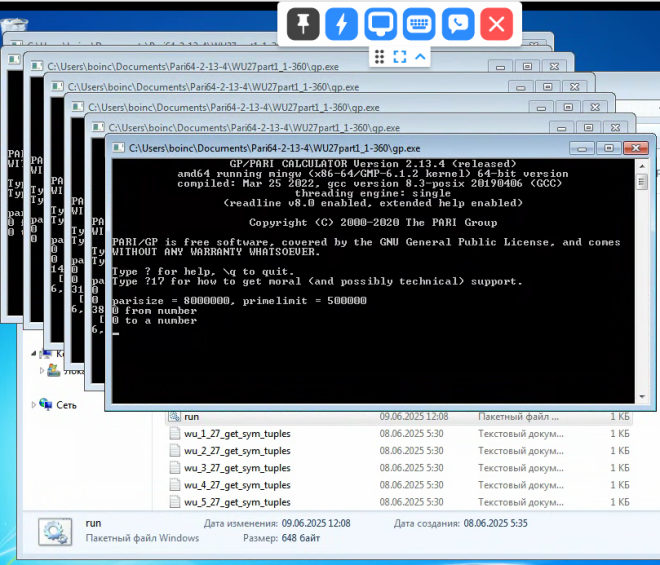Click the size value 648 байт
This screenshot has width=660, height=565.
[301, 538]
